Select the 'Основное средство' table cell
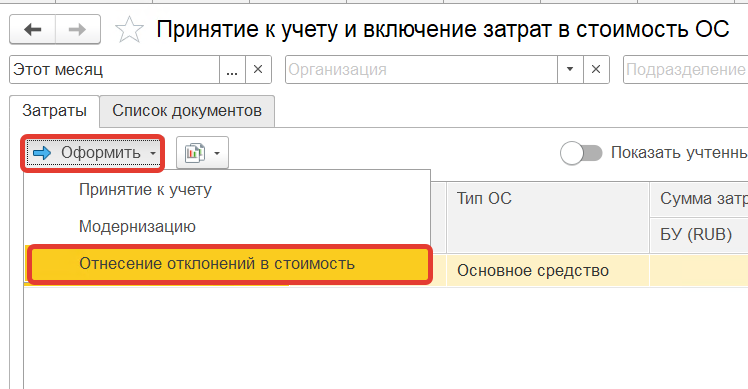Screen dimensions: 748x389 [548, 271]
